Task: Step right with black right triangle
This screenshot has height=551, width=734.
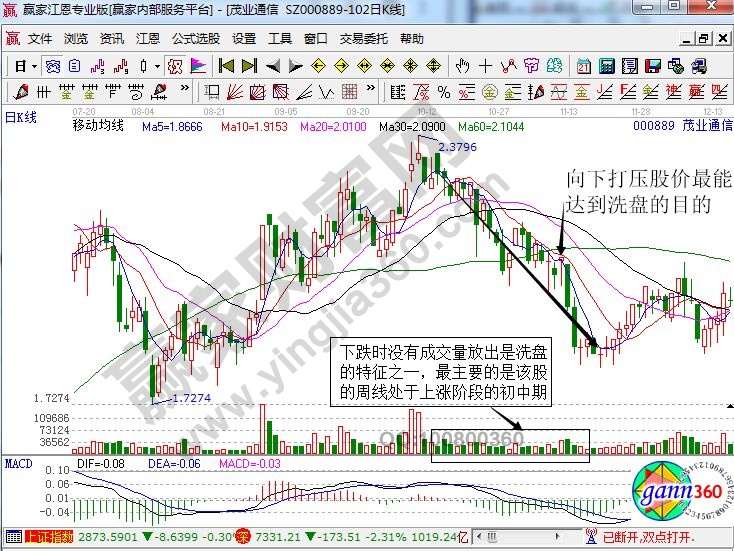Action: (x=295, y=66)
